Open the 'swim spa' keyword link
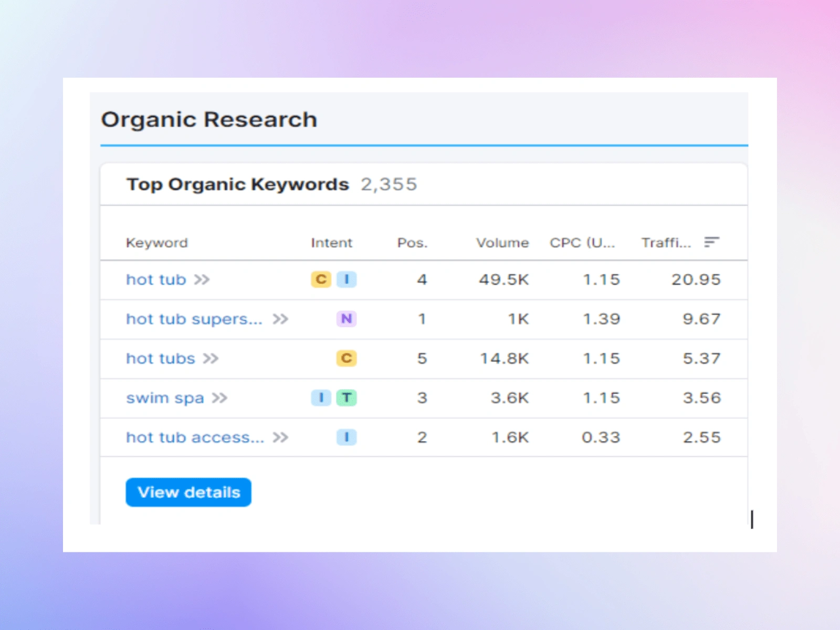Screen dimensions: 840x630 [165, 398]
